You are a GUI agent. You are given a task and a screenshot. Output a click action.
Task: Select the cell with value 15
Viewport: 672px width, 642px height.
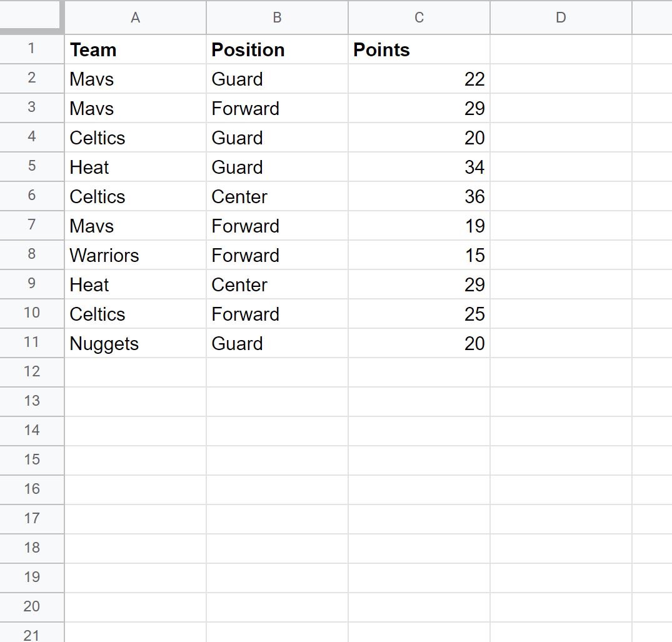(419, 255)
